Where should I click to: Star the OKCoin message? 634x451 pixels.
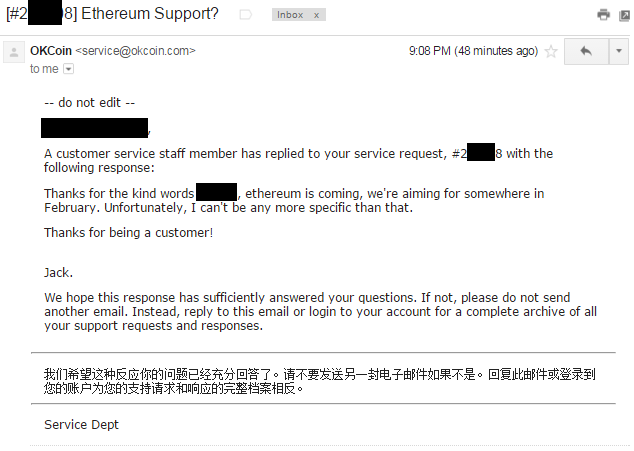551,51
